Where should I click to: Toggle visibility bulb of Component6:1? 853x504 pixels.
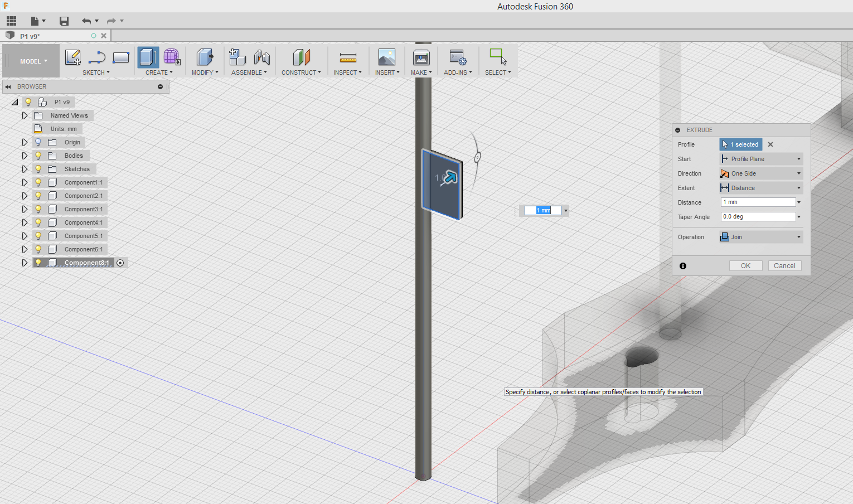pyautogui.click(x=38, y=249)
